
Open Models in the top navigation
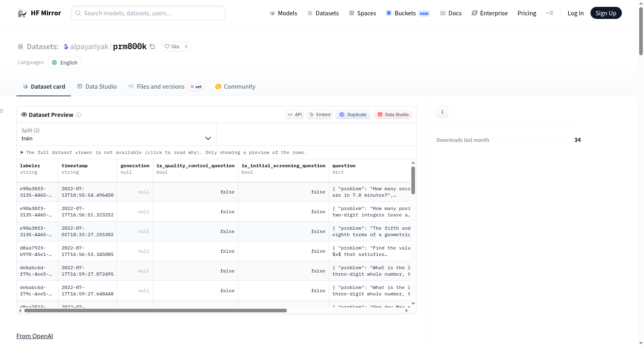coord(283,13)
